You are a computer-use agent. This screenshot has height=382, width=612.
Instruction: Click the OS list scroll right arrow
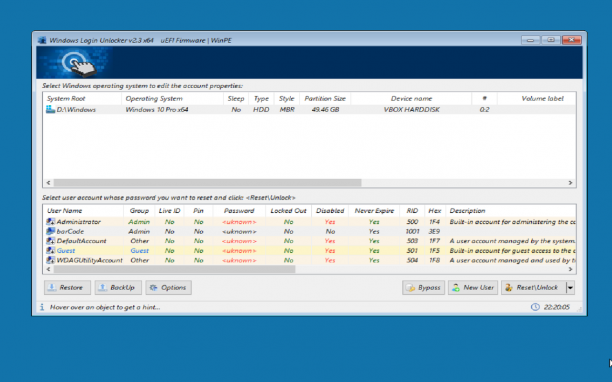coord(570,183)
